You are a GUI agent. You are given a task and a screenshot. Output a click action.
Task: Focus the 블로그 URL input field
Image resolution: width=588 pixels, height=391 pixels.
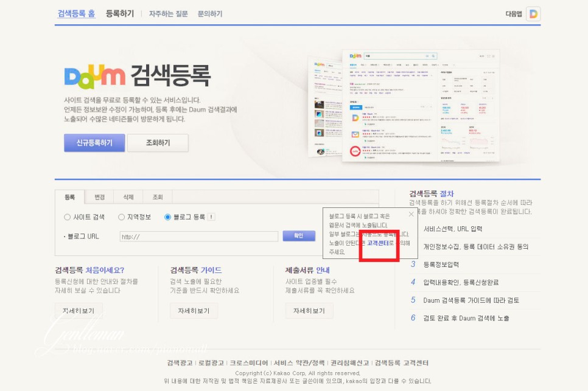tap(199, 237)
